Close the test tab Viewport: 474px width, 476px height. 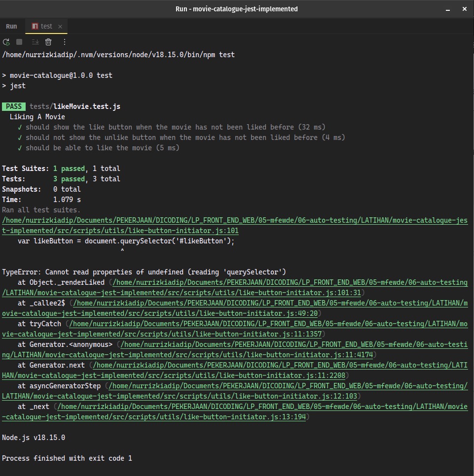point(60,27)
